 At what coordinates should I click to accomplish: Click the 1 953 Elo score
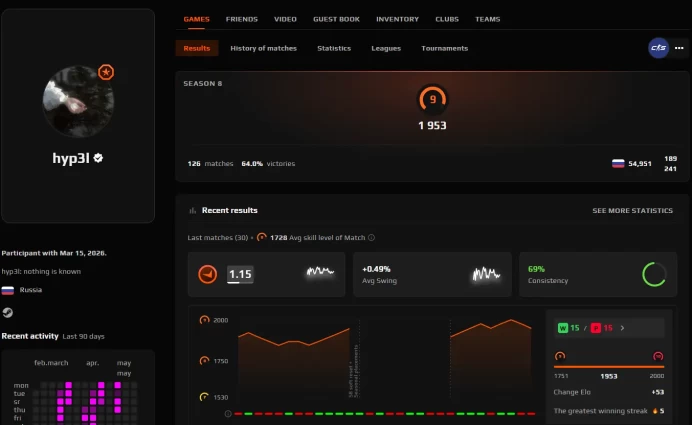(x=432, y=125)
